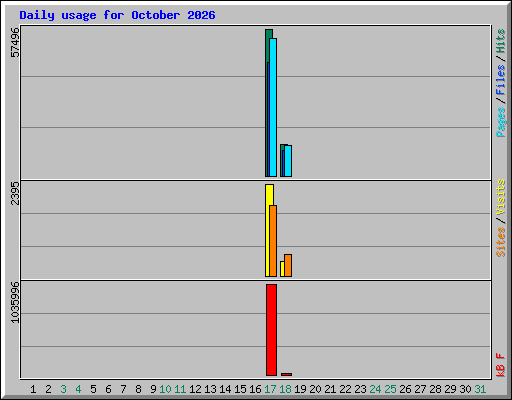Click green day label 31
The image size is (512, 400).
(480, 389)
